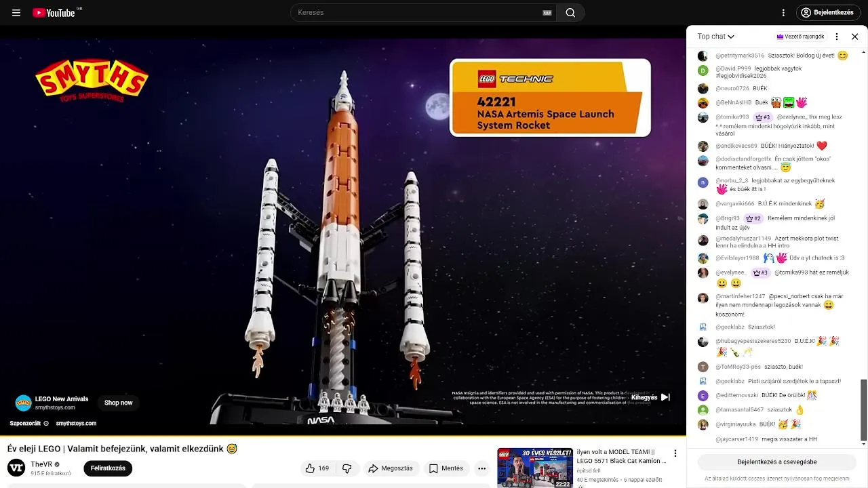Image resolution: width=868 pixels, height=488 pixels.
Task: Click the @neuro0726 chat author name
Action: (x=732, y=89)
